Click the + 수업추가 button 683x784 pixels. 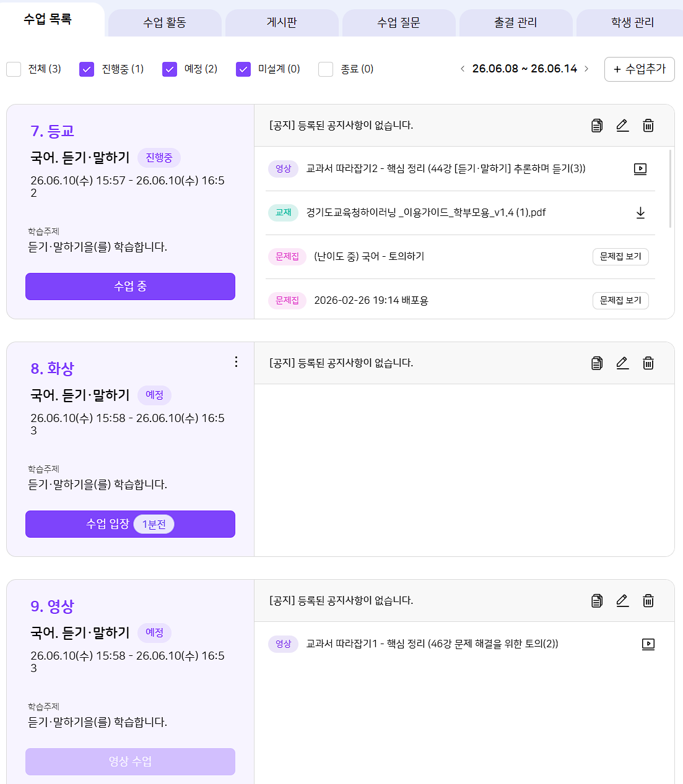click(x=640, y=69)
